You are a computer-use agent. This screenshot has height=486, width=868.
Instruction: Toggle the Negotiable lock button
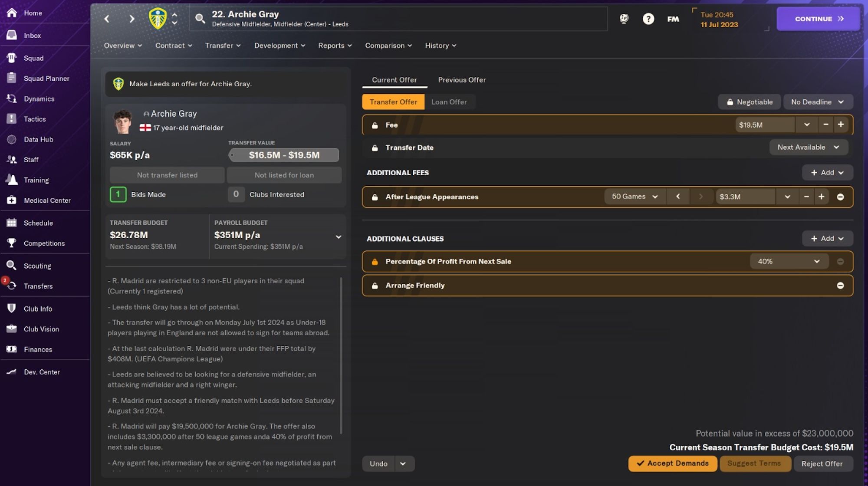750,102
